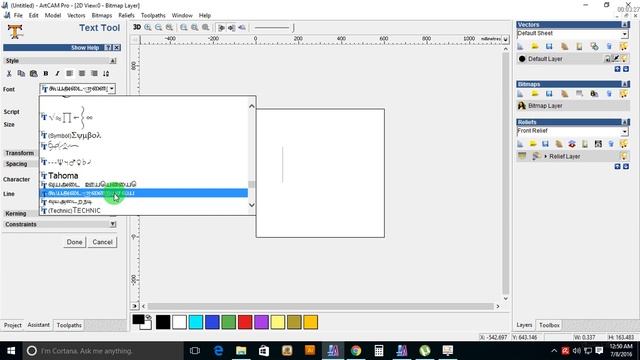Viewport: 640px width, 360px height.
Task: Set right text alignment
Action: click(x=94, y=73)
